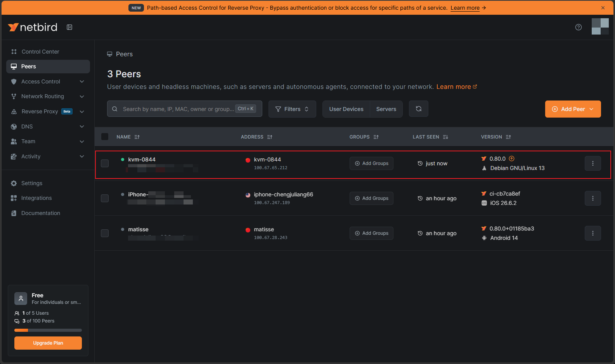Expand the Access Control menu
The height and width of the screenshot is (364, 615).
(x=48, y=81)
